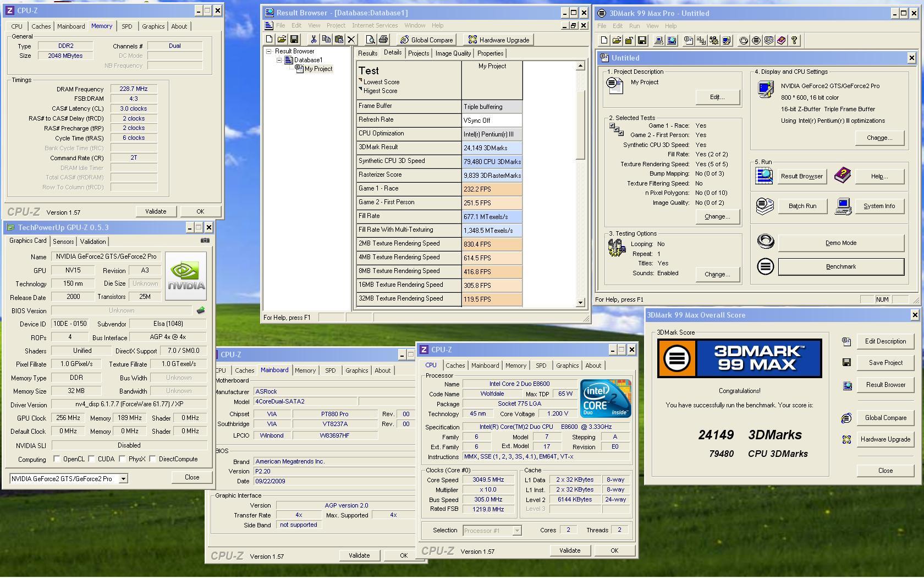
Task: Open the Validation tab in GPU-Z
Action: click(93, 242)
